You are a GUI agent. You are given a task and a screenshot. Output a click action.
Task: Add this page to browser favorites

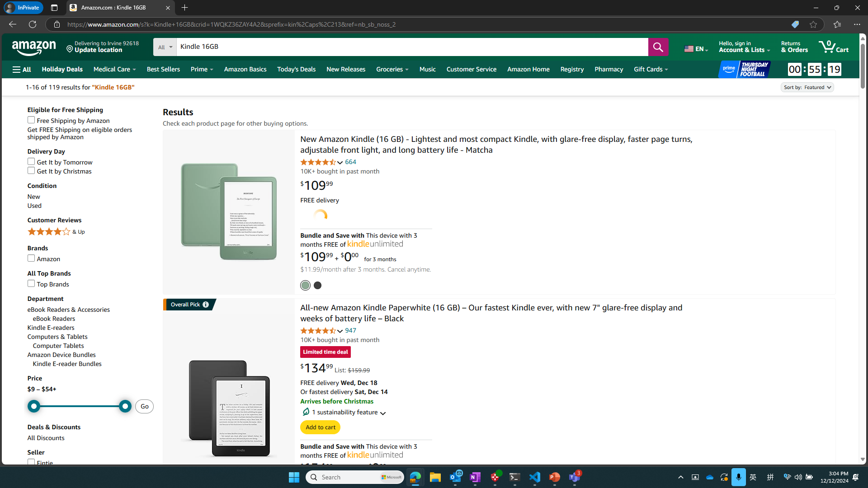(x=813, y=24)
